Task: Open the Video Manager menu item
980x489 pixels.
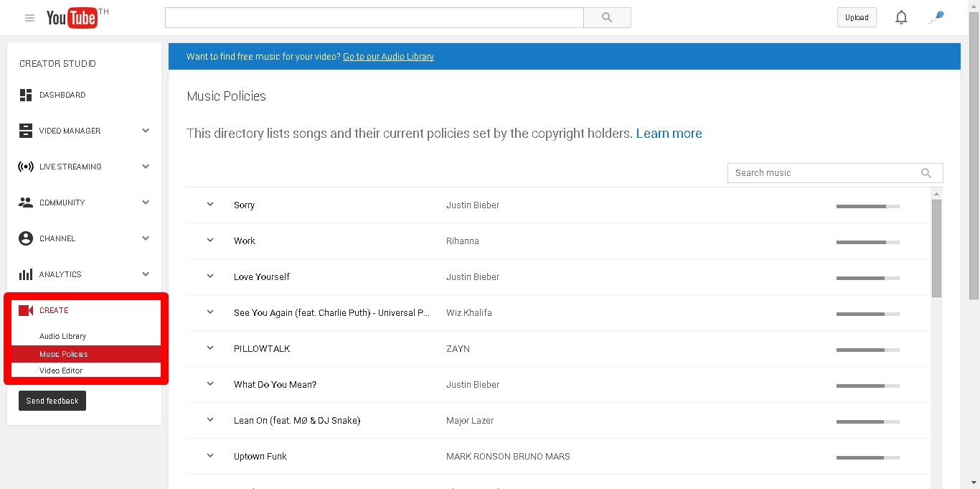Action: pyautogui.click(x=70, y=131)
